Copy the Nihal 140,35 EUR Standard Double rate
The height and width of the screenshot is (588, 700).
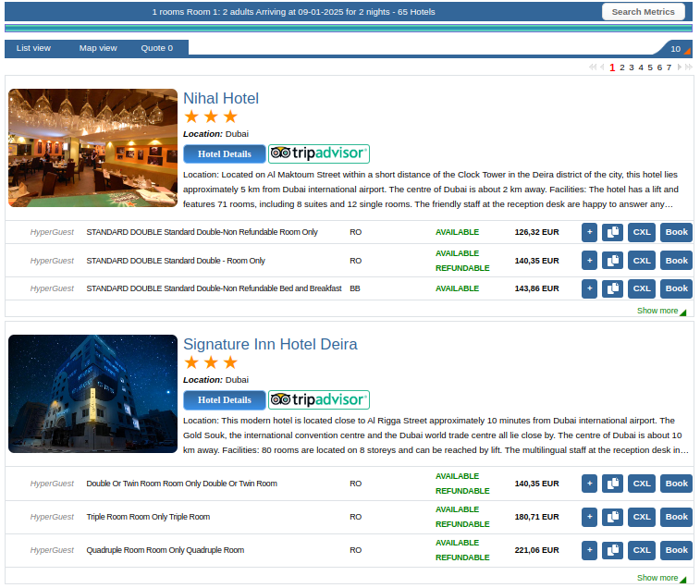(x=612, y=261)
